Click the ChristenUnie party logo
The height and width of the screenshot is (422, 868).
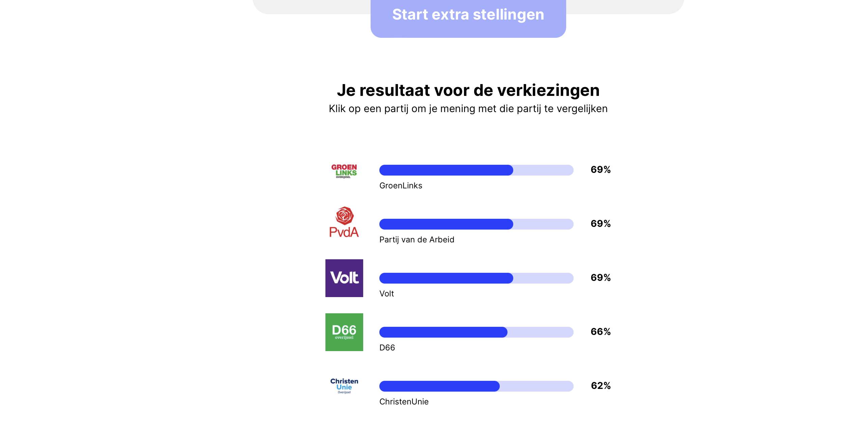tap(344, 386)
